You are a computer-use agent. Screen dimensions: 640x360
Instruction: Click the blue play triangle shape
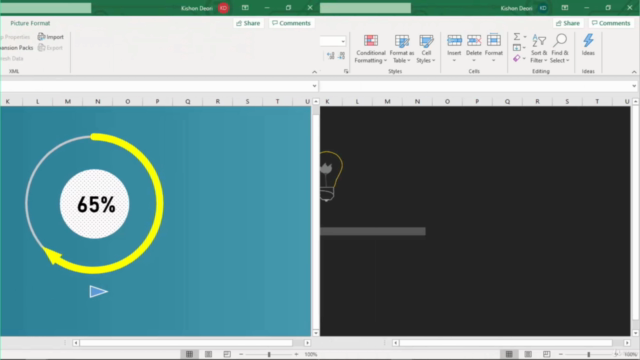[x=98, y=291]
